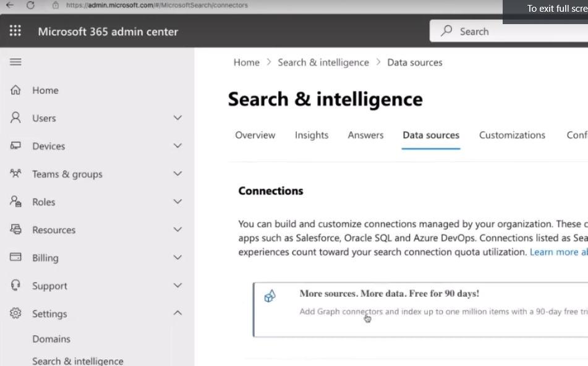Navigate via the Home breadcrumb link
This screenshot has height=366, width=588.
click(x=246, y=62)
